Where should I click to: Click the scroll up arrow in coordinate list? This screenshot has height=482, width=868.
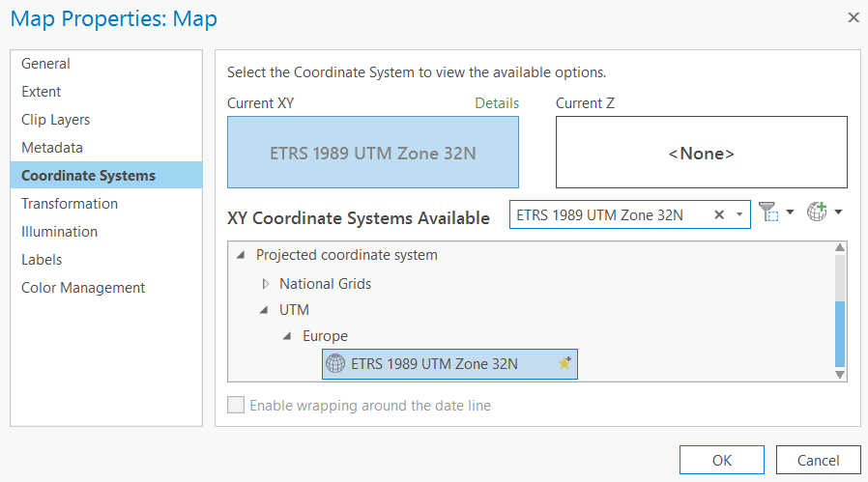pos(839,248)
